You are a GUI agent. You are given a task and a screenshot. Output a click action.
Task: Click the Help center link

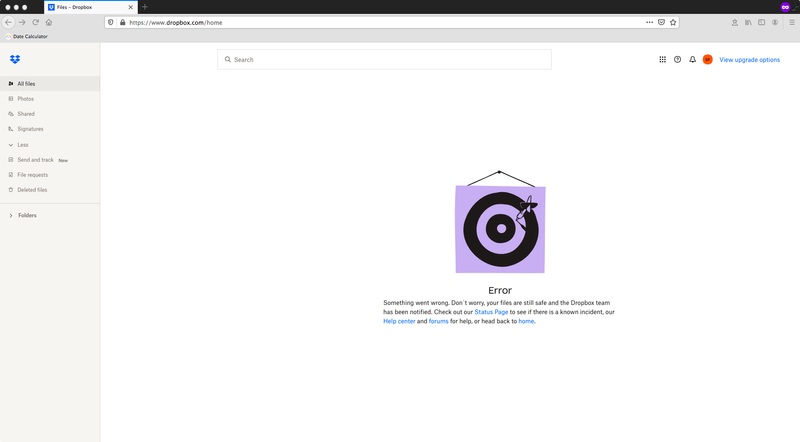coord(399,321)
